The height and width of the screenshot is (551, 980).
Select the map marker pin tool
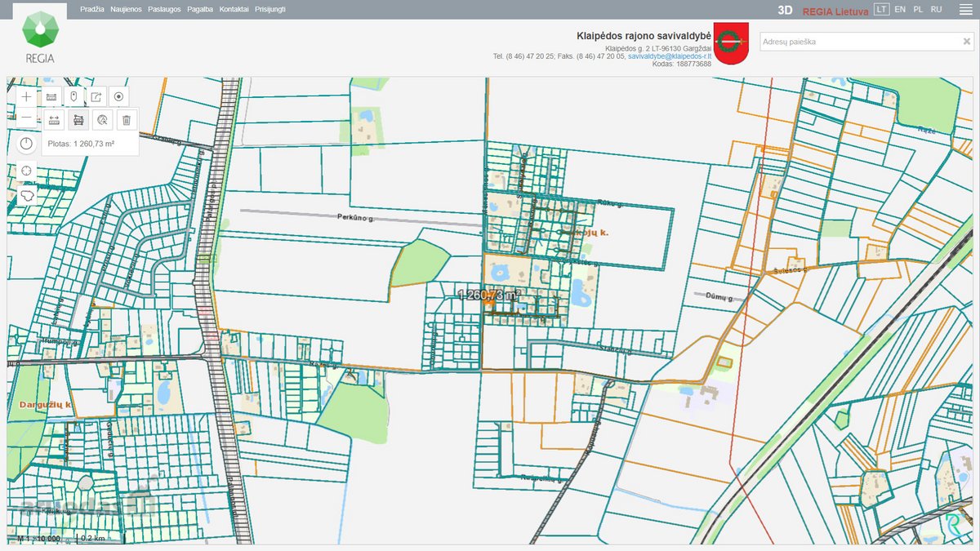74,96
